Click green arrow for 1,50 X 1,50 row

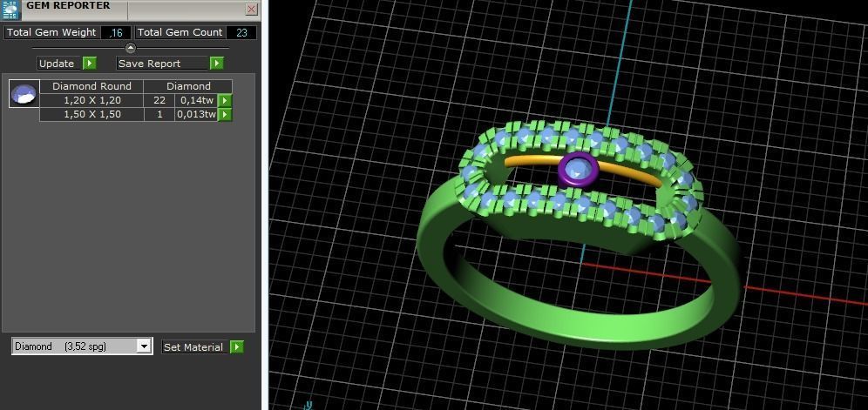[225, 115]
